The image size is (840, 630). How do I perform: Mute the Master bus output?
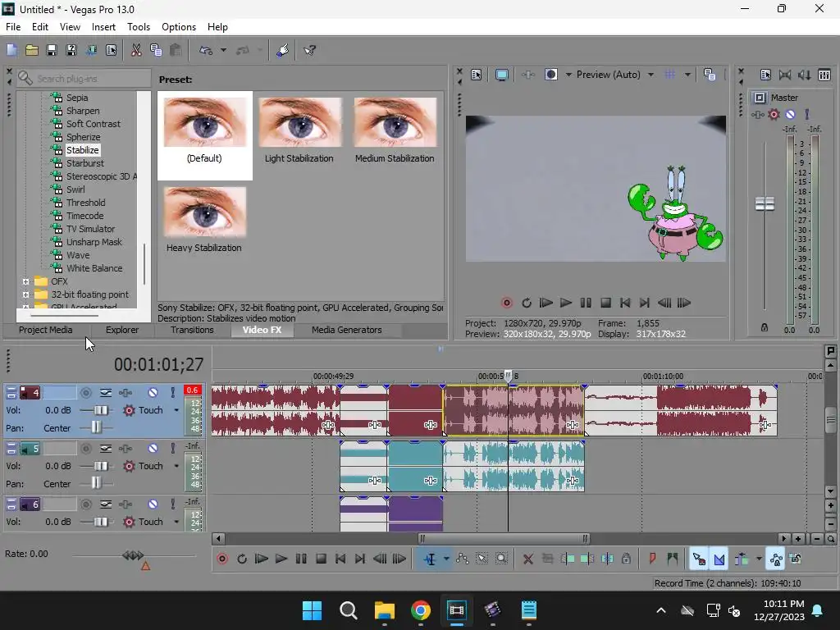pos(790,114)
